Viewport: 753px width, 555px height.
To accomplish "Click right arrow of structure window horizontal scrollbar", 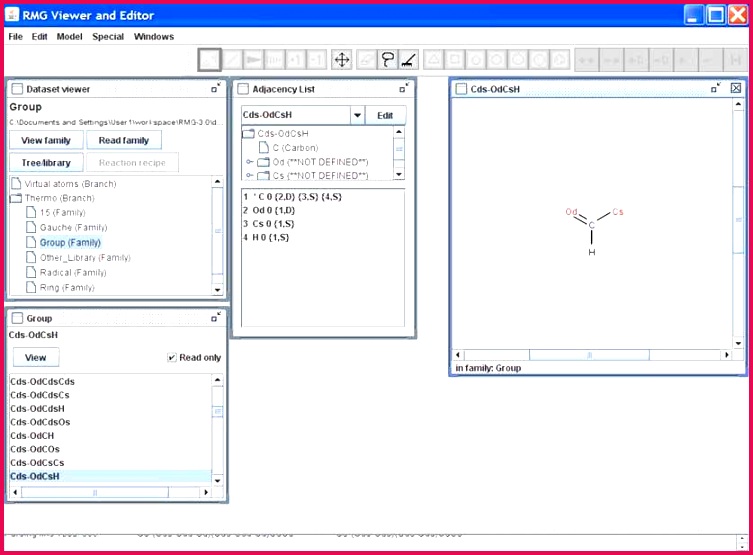I will [726, 355].
